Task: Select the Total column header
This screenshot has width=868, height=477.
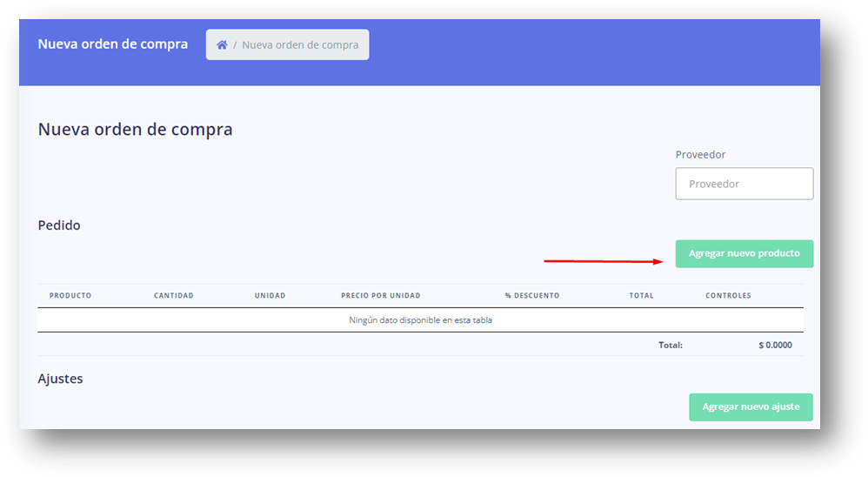Action: pyautogui.click(x=641, y=296)
